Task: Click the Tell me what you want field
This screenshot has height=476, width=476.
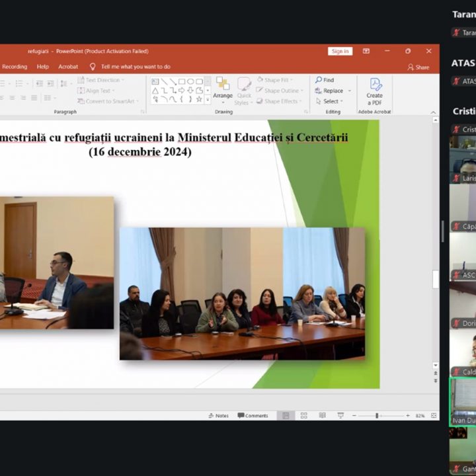Action: (136, 67)
